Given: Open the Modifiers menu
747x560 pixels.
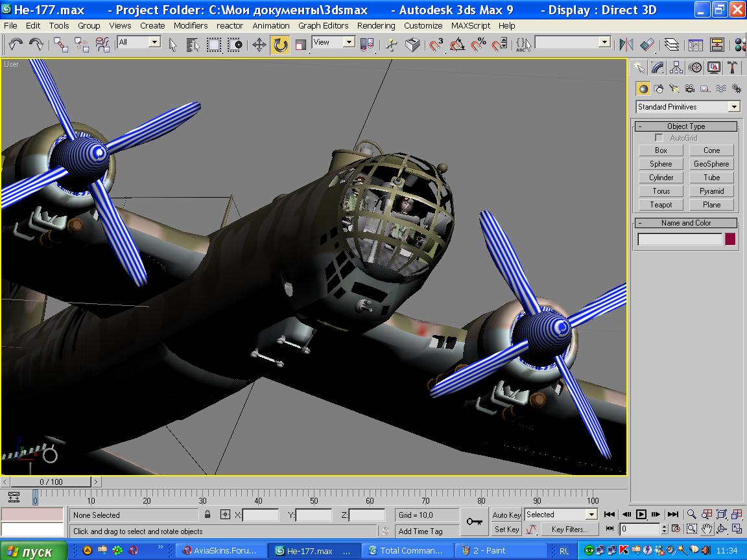Looking at the screenshot, I should [191, 25].
